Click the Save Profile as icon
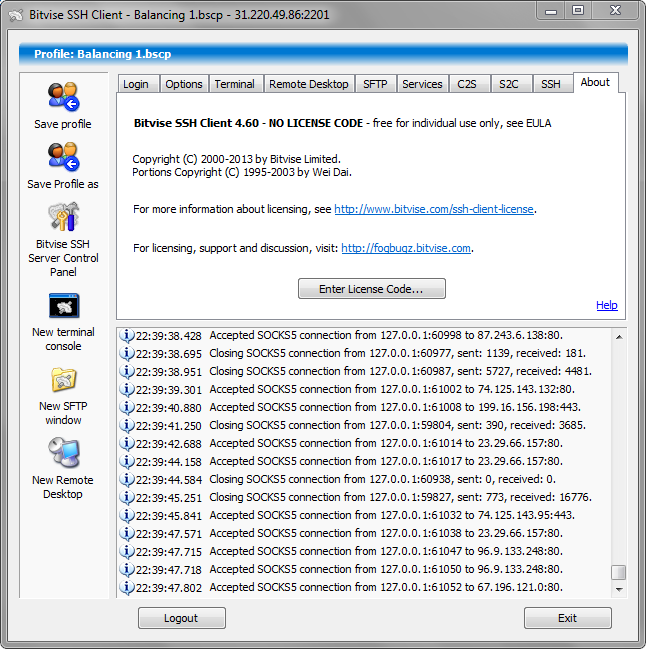This screenshot has height=649, width=646. click(63, 157)
